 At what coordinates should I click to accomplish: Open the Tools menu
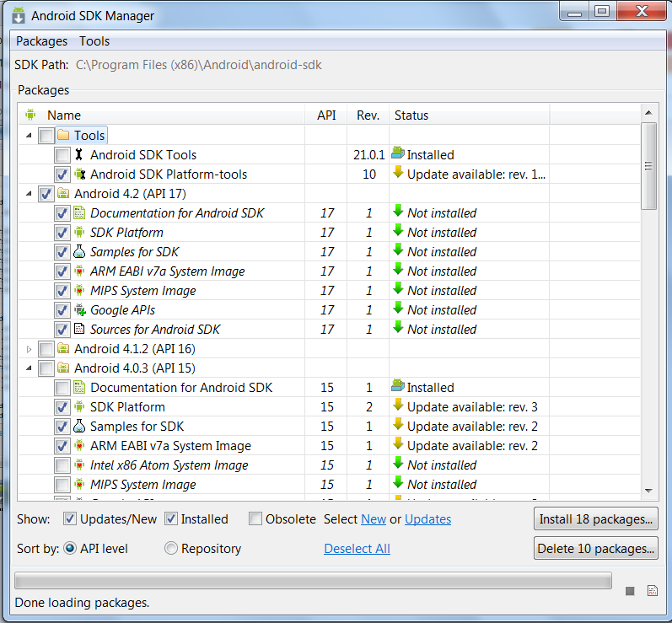point(94,41)
